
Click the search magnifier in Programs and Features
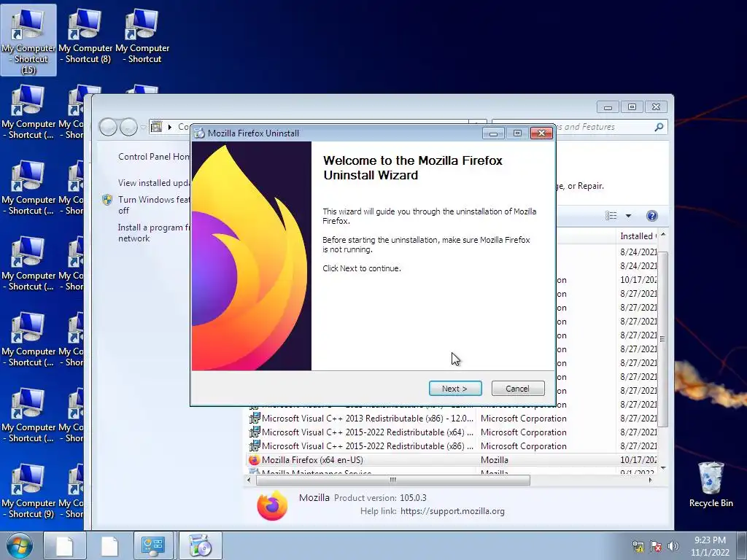[659, 127]
